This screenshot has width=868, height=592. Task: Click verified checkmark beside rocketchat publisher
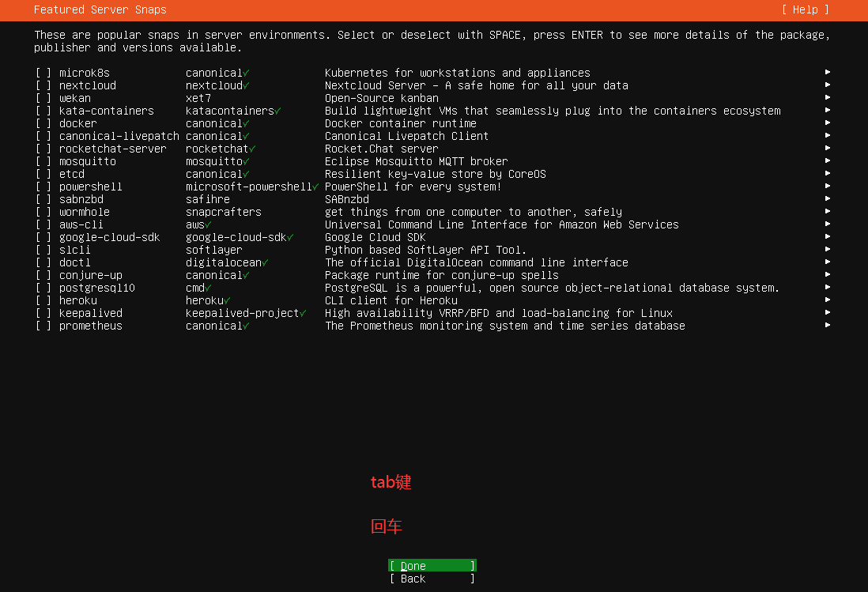click(x=252, y=149)
